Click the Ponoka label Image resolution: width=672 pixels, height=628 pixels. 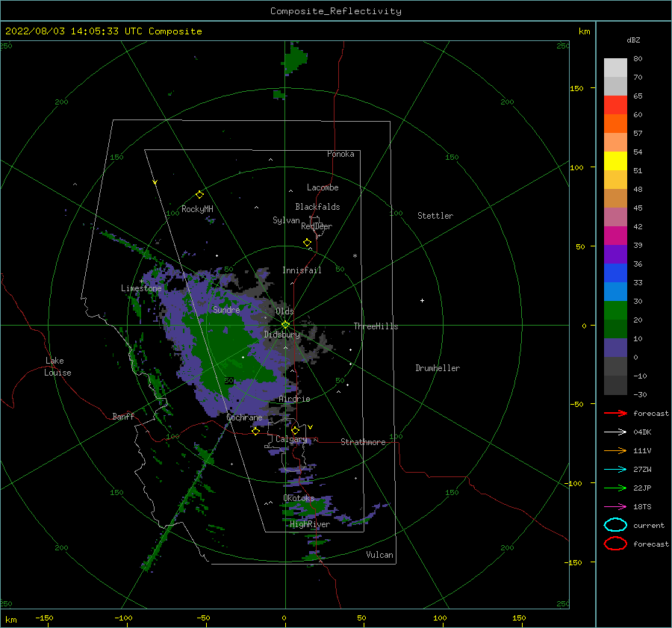tap(340, 155)
